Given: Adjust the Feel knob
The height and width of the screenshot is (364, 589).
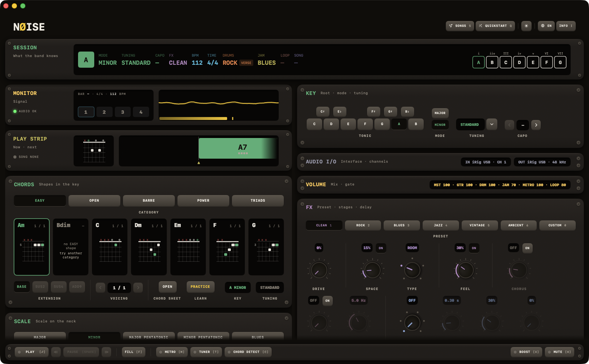Looking at the screenshot, I should (x=465, y=271).
